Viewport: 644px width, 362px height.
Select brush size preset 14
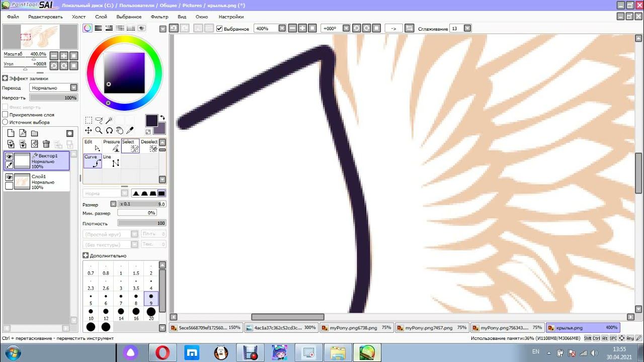121,314
